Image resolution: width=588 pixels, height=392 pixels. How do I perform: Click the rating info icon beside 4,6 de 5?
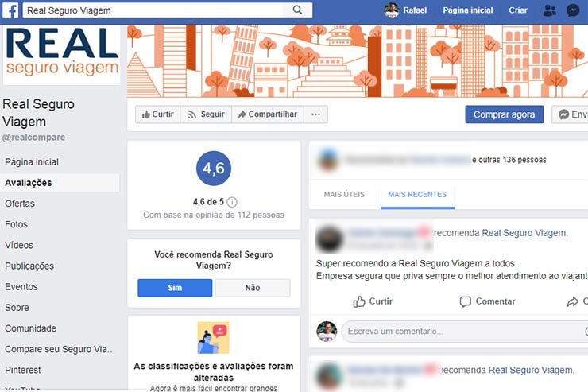coord(232,202)
